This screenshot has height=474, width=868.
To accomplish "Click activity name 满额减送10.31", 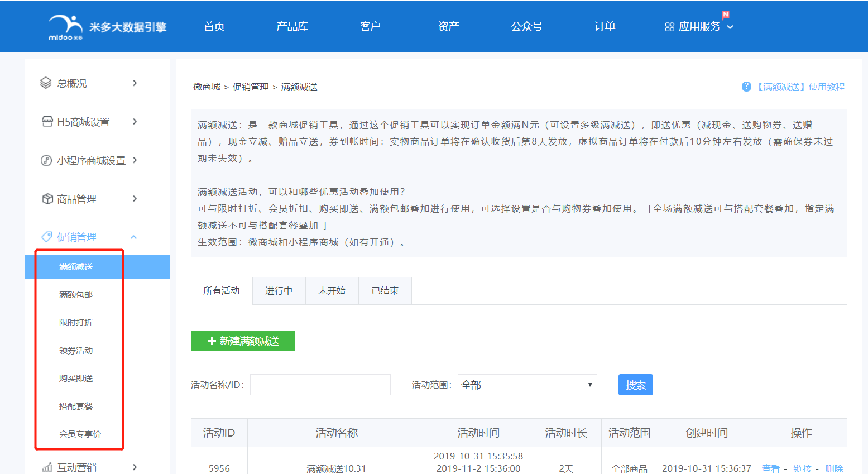I will 336,468.
